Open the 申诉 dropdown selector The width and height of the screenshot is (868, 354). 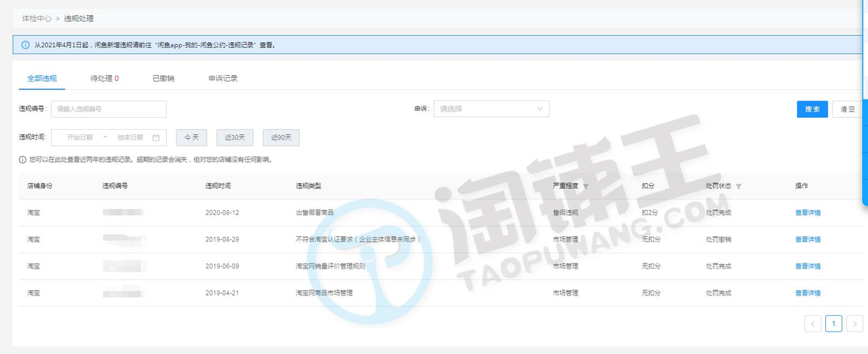pos(492,109)
